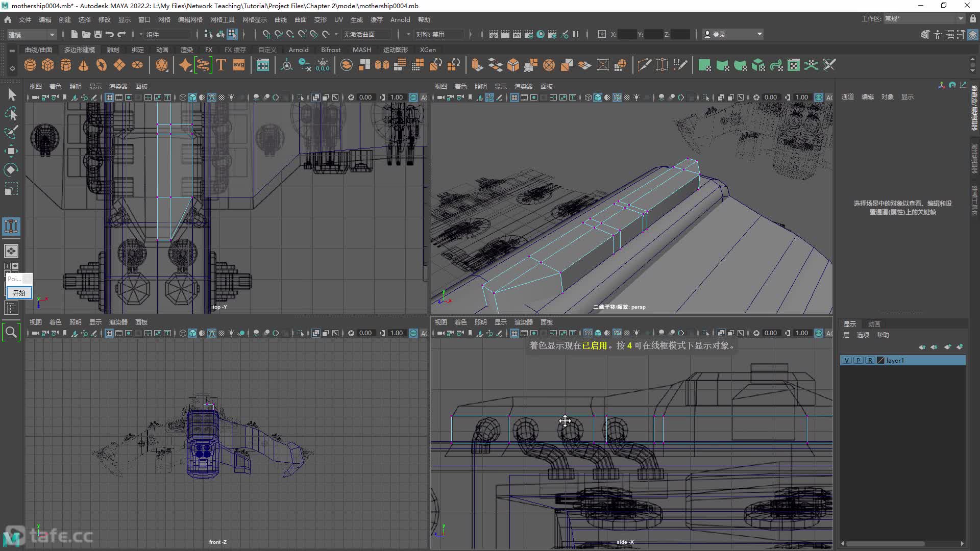Open 通道 menu in channel box

pyautogui.click(x=847, y=96)
